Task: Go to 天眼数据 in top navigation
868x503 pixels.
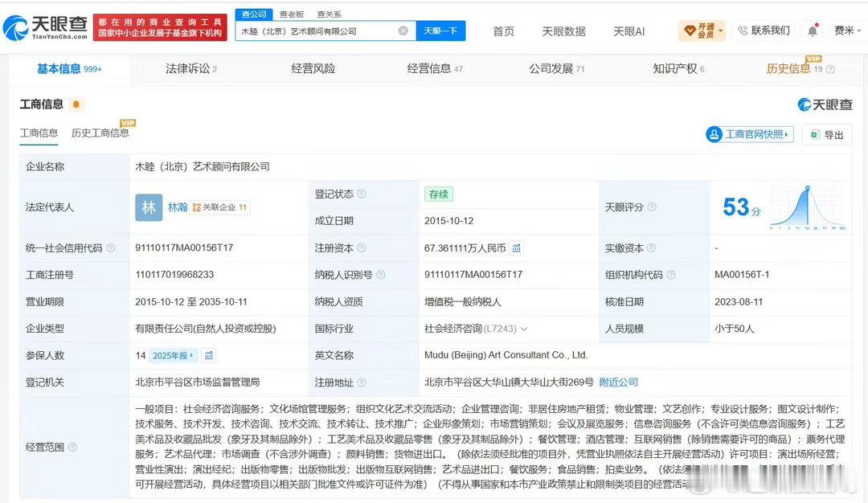Action: (x=563, y=31)
